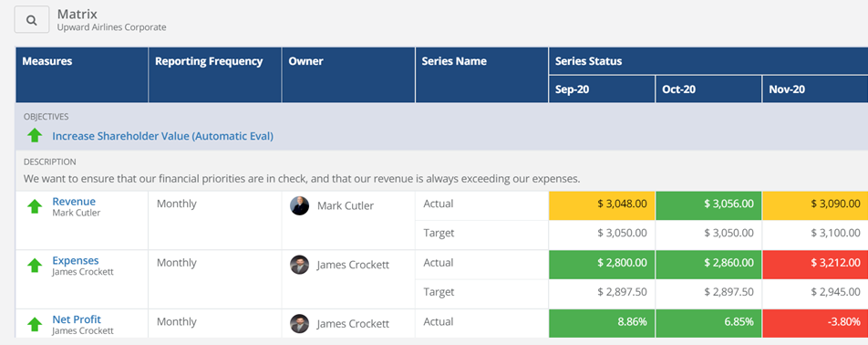Click James Crockett subtitle under Expenses
The image size is (868, 345).
click(x=83, y=272)
